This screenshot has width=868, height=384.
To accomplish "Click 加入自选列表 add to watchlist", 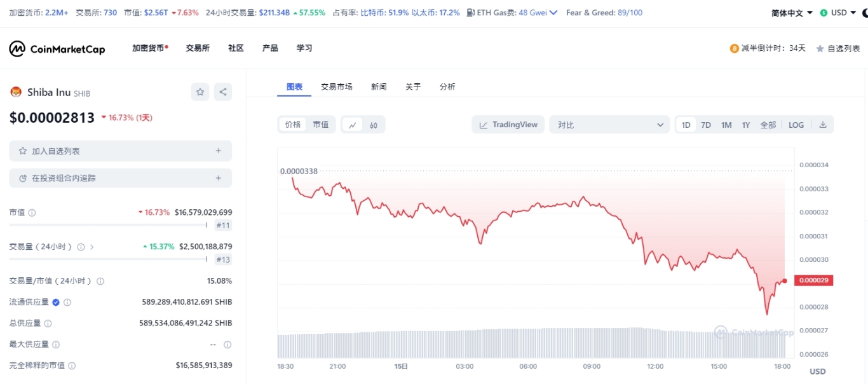I will coord(121,151).
